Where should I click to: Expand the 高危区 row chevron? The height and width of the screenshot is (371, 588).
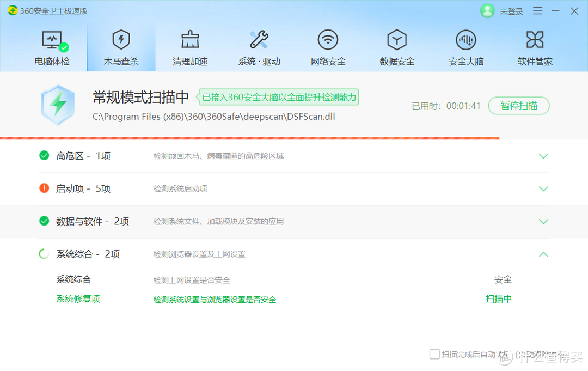[x=543, y=156]
